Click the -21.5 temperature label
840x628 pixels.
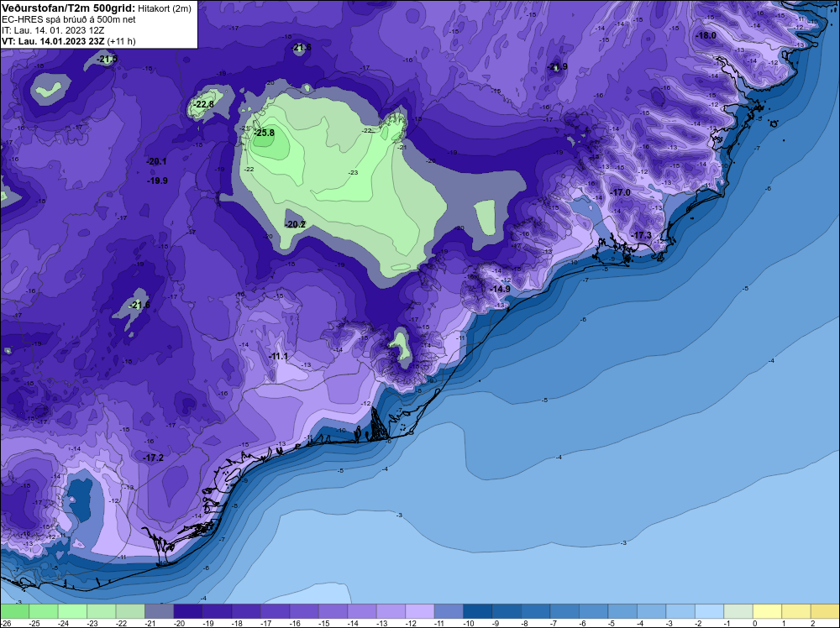click(108, 60)
